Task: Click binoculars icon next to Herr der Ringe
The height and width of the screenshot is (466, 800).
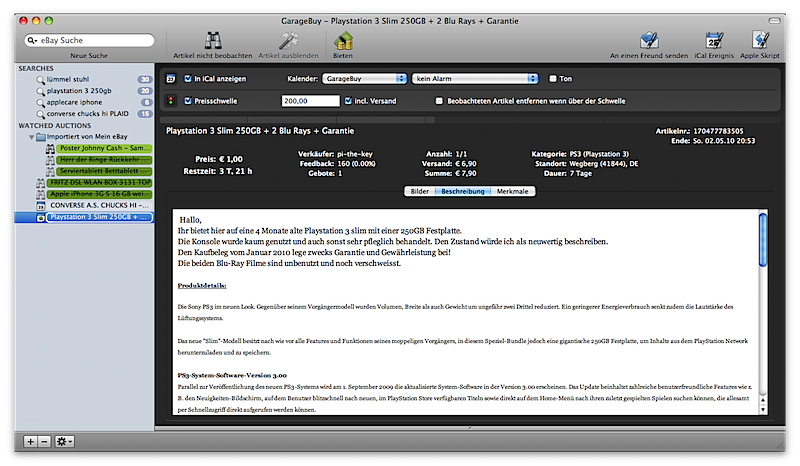Action: tap(50, 160)
